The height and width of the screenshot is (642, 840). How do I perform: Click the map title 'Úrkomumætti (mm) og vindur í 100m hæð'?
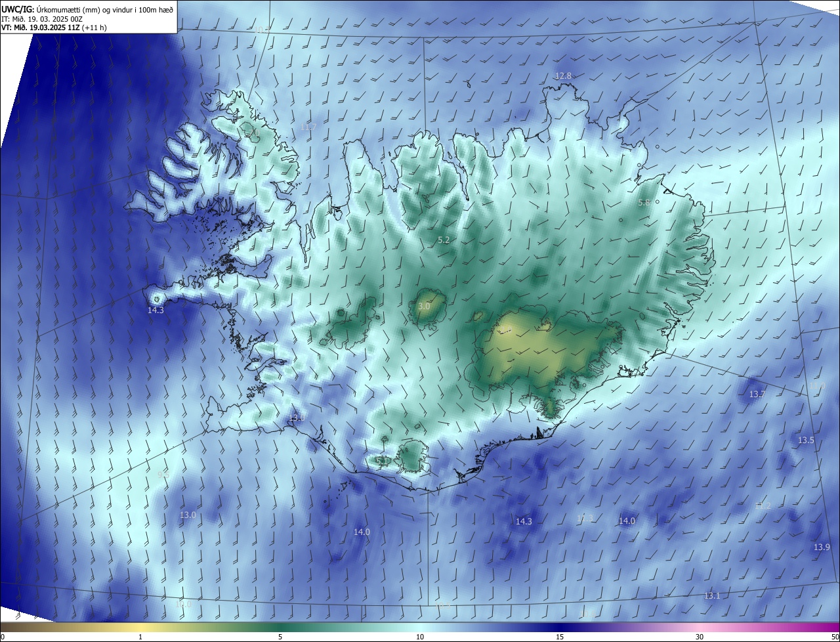[x=104, y=10]
